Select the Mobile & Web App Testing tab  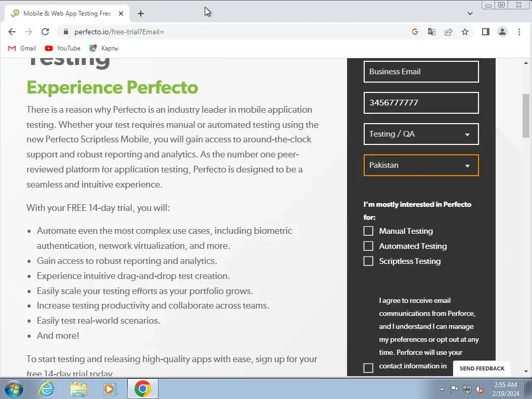point(67,14)
